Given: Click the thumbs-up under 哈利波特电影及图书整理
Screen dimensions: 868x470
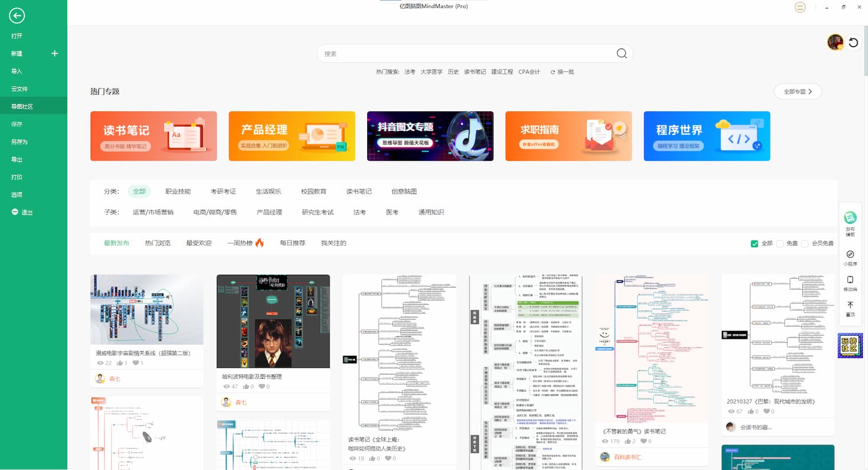Looking at the screenshot, I should coord(246,387).
